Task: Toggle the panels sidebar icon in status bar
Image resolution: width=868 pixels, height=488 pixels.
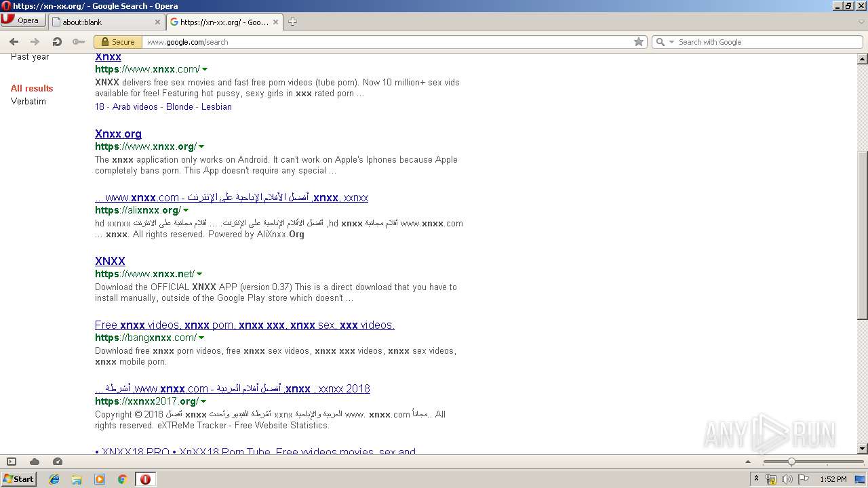Action: [x=12, y=462]
